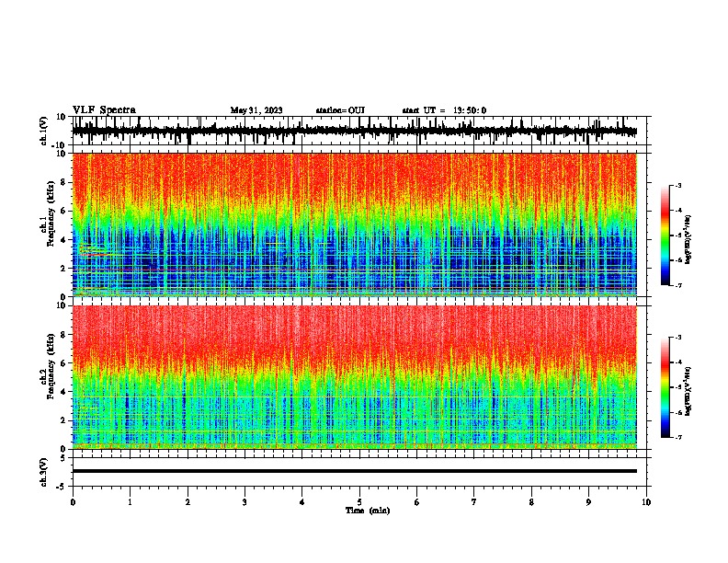
Task: Click the "station=OUI" header label
Action: tap(340, 110)
